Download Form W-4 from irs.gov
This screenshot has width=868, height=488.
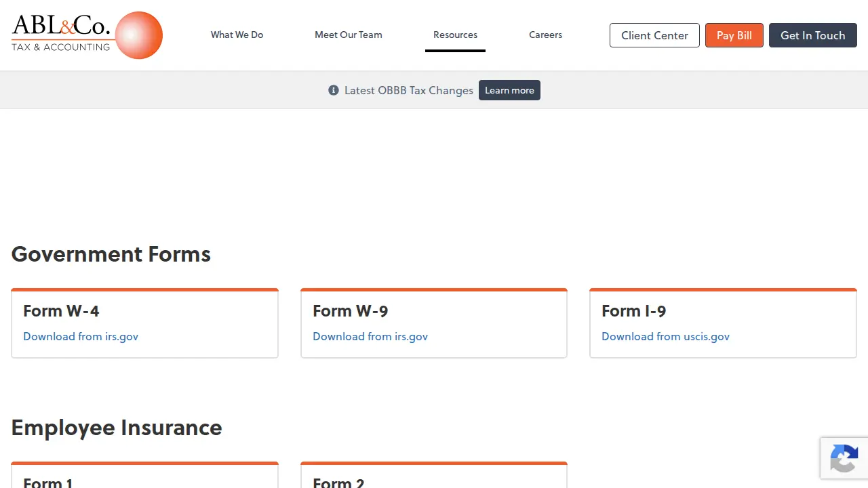(81, 336)
